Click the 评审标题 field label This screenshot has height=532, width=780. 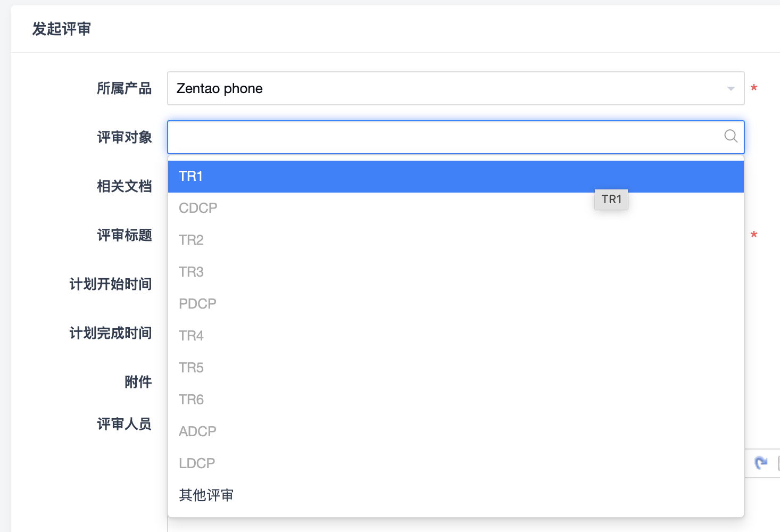(x=125, y=235)
